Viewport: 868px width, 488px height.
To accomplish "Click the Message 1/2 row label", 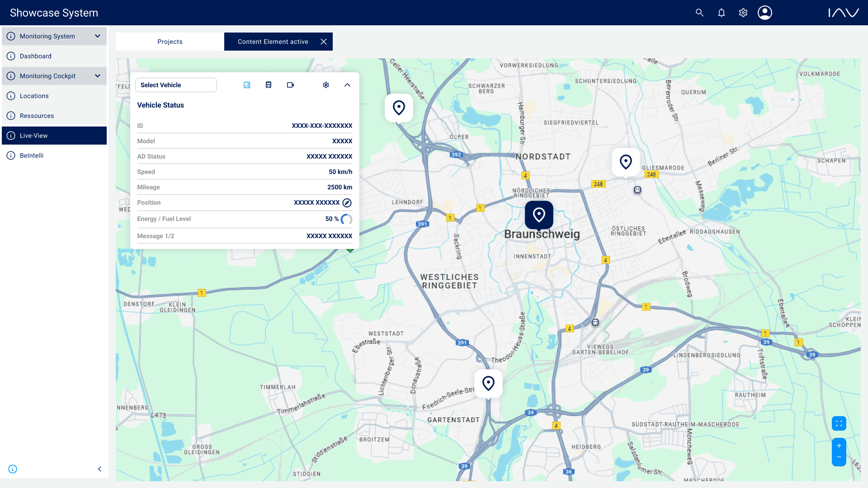I will [x=156, y=236].
